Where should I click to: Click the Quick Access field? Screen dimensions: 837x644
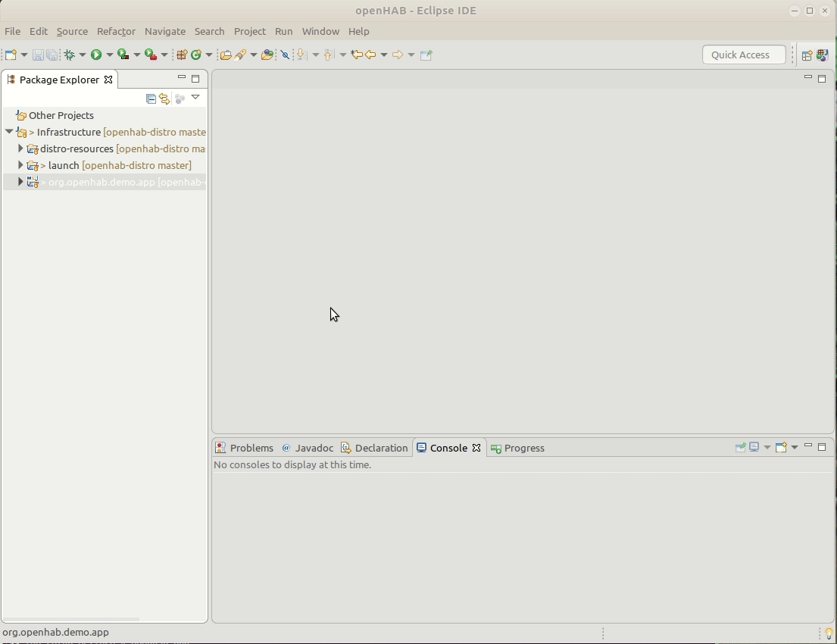click(x=743, y=55)
